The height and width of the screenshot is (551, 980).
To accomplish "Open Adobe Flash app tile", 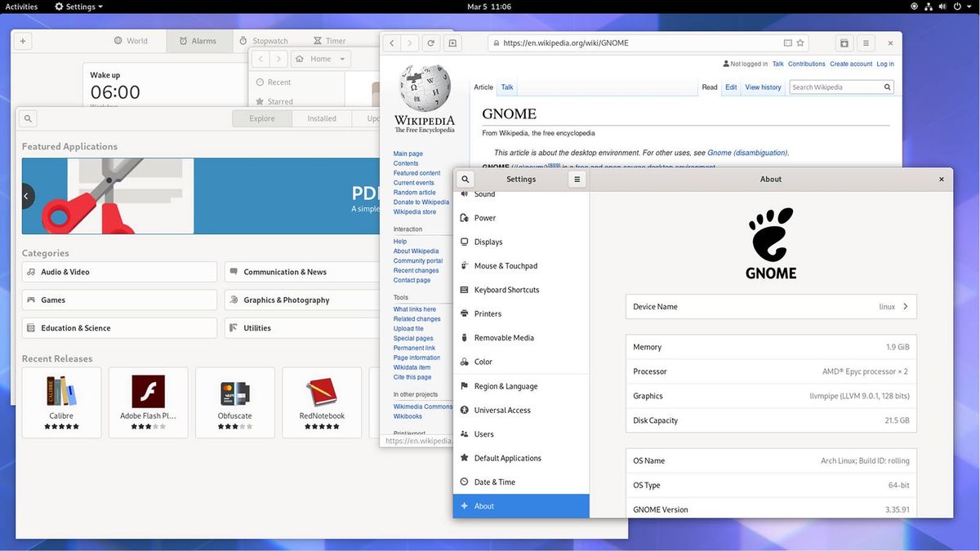I will pos(148,402).
